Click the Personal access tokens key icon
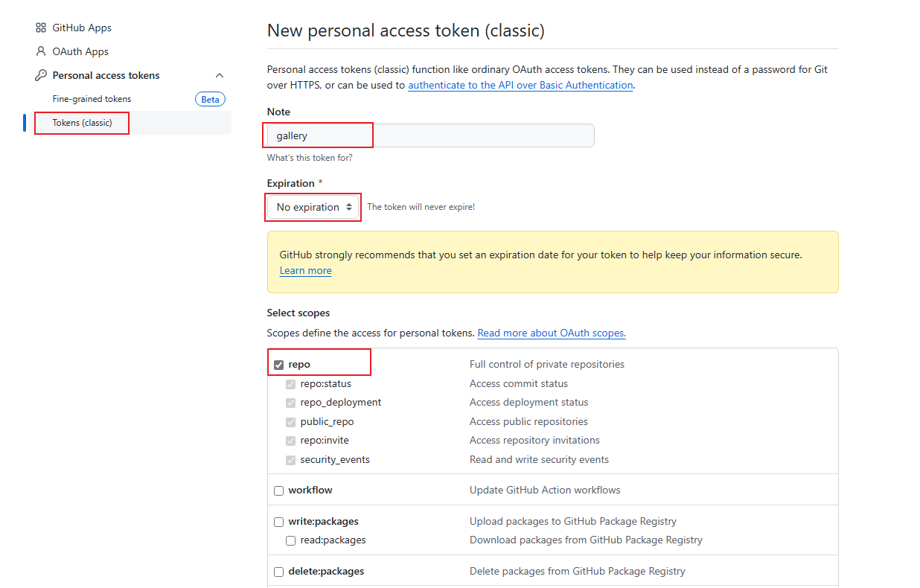The image size is (920, 588). 41,75
